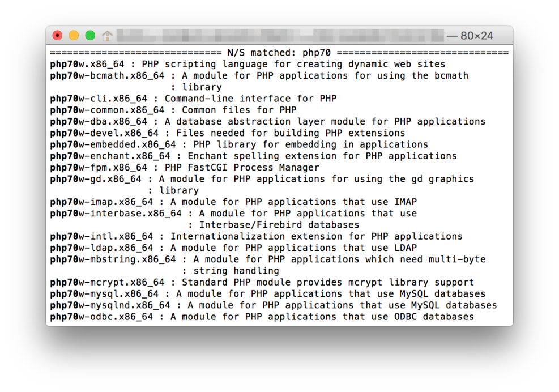Image resolution: width=559 pixels, height=392 pixels.
Task: Click the 'N/S matched: php70' header line
Action: (279, 53)
